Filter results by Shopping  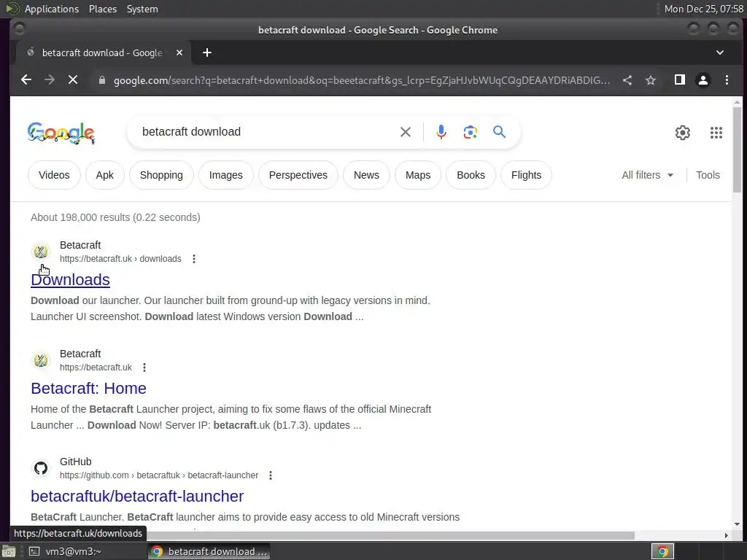pos(161,175)
